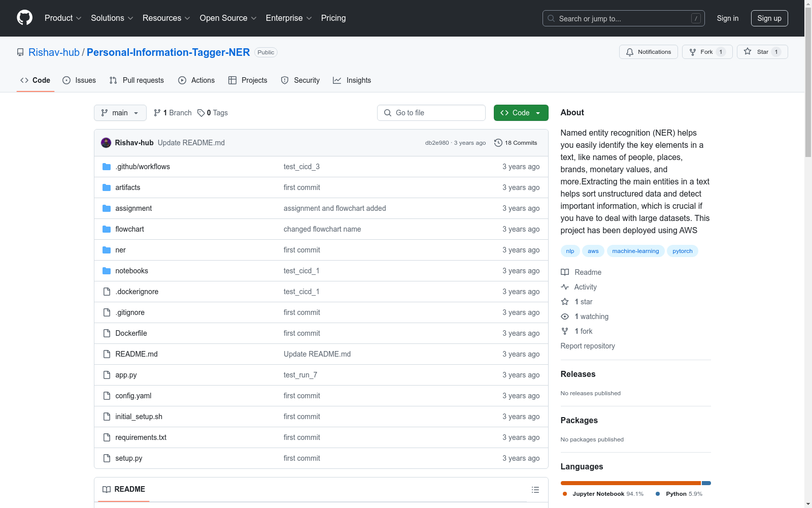The image size is (812, 508).
Task: Click the Go to file input
Action: point(431,113)
